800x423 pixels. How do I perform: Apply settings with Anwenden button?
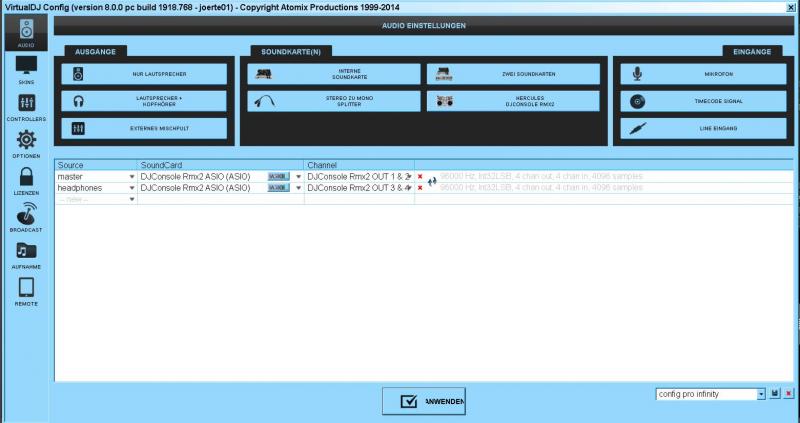[423, 401]
